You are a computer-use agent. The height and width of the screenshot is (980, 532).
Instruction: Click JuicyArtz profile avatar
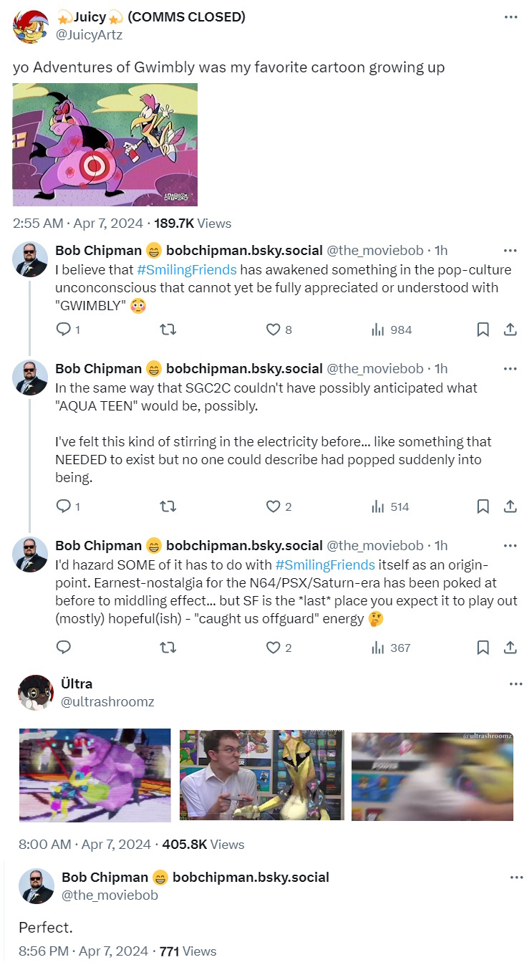tap(30, 27)
